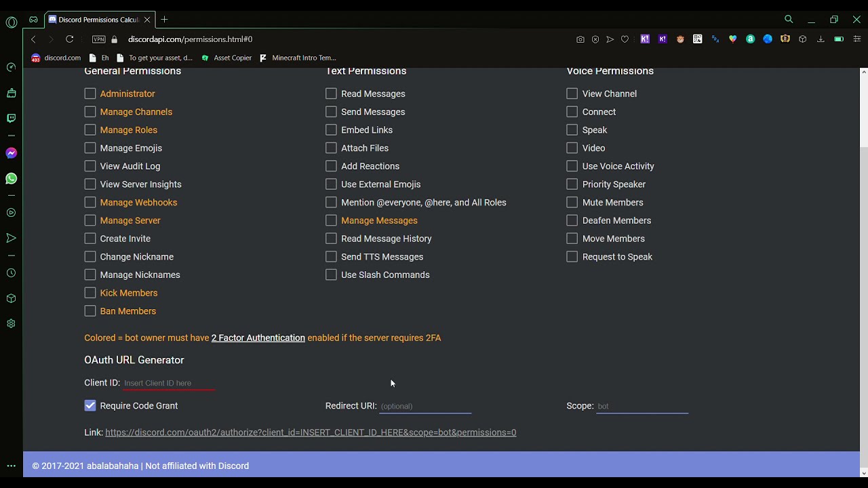Enable Manage Webhooks checkbox
The width and height of the screenshot is (868, 488).
(90, 202)
